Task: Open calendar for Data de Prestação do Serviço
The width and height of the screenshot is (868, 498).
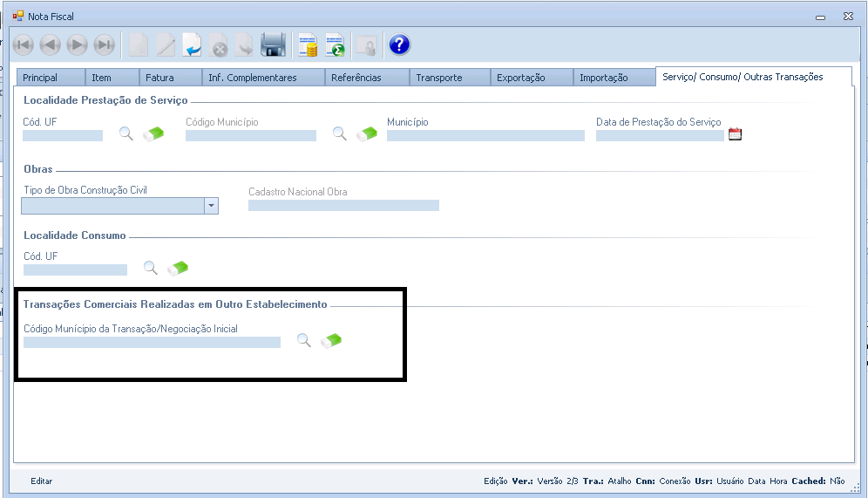Action: pyautogui.click(x=736, y=134)
